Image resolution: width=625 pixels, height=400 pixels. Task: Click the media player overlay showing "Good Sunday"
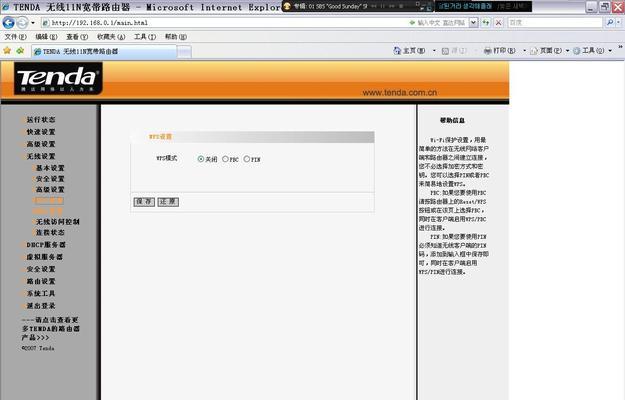(358, 6)
